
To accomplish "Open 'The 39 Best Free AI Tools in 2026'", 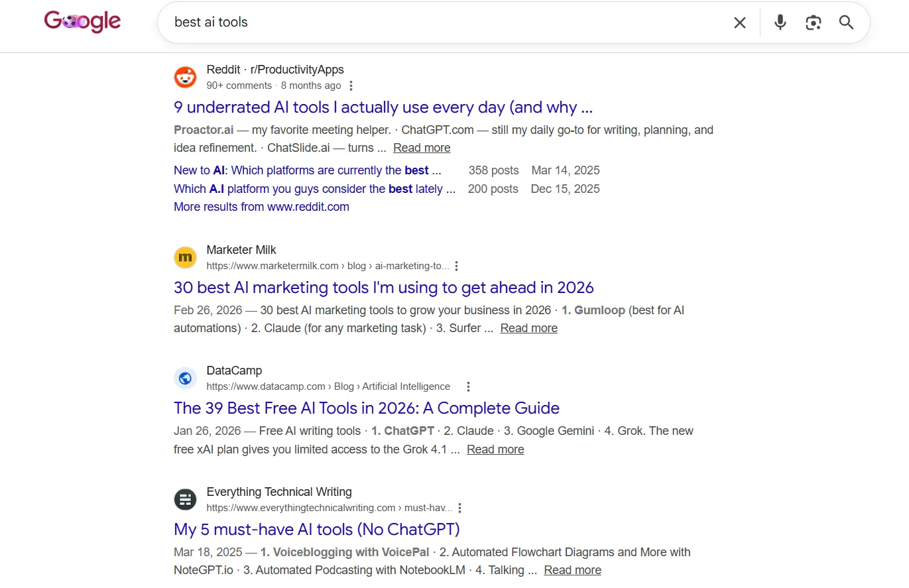I will coord(367,408).
